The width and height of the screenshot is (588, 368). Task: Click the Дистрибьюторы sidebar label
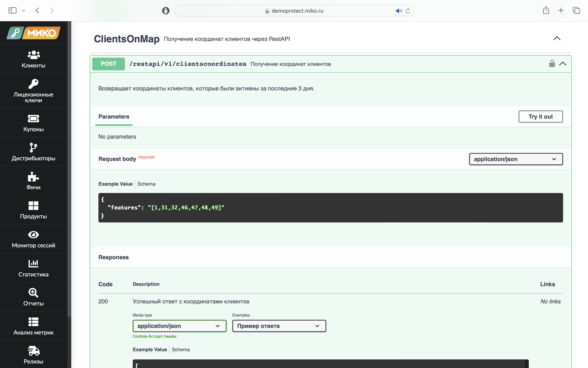(x=33, y=158)
